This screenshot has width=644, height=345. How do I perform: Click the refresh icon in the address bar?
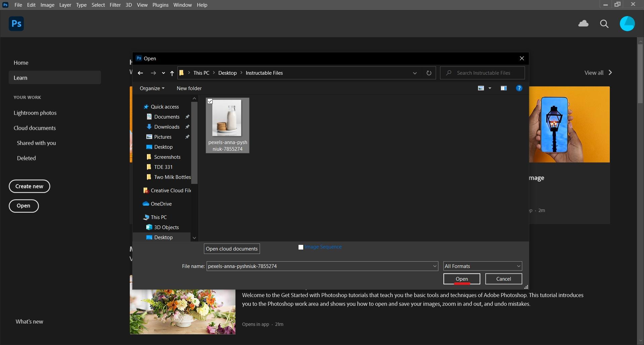[429, 73]
